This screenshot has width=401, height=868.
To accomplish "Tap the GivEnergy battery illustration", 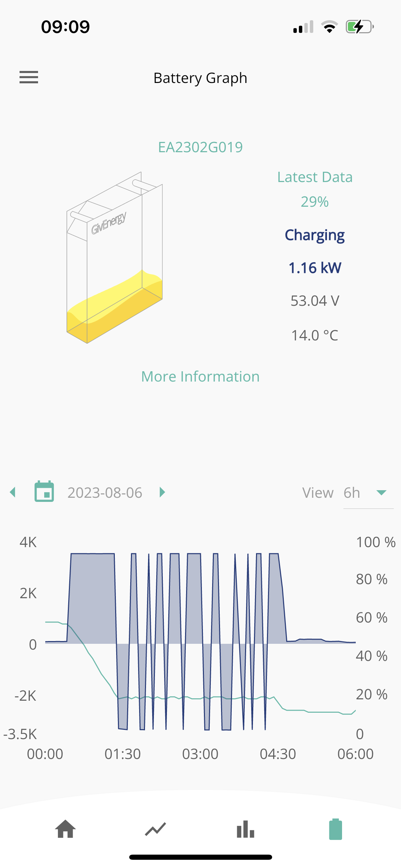I will [114, 257].
